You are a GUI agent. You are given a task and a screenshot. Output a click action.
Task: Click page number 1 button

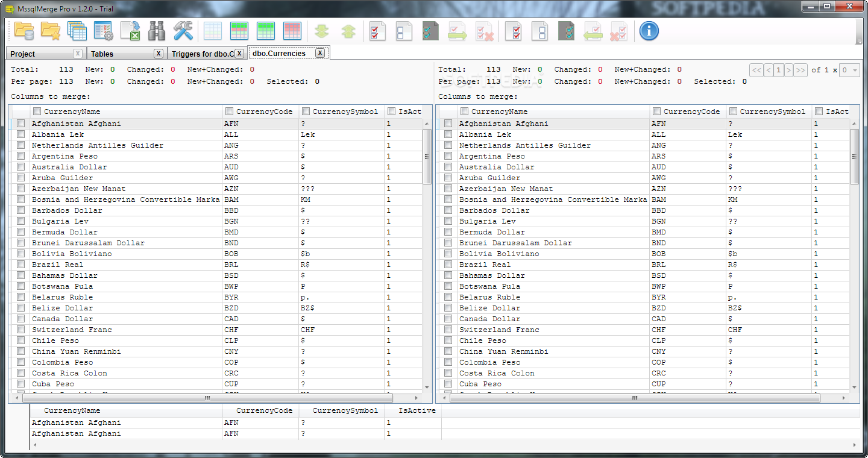779,70
